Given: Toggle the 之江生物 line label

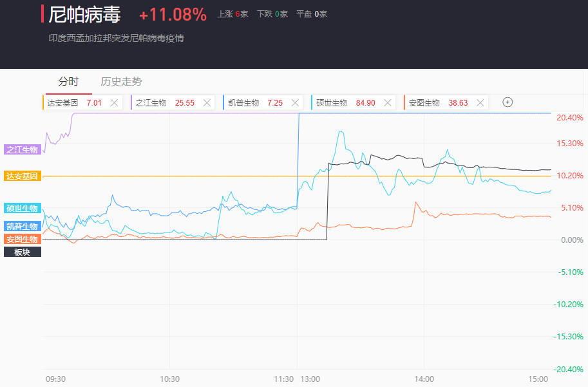Looking at the screenshot, I should (x=23, y=149).
